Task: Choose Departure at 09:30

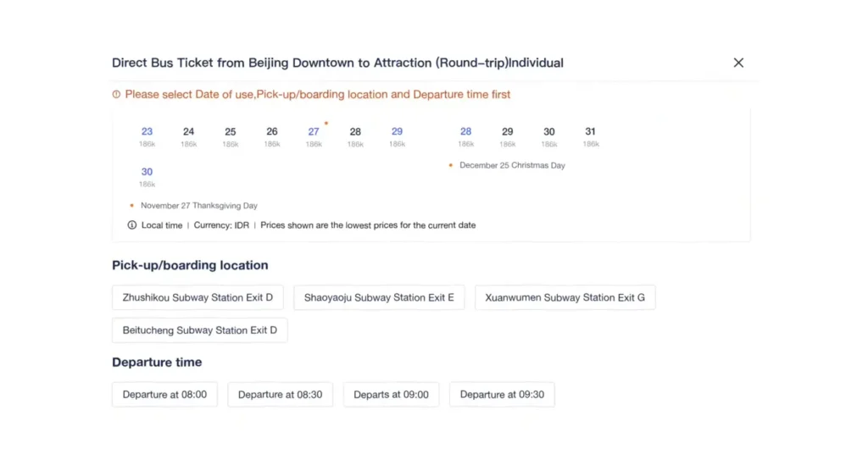Action: pyautogui.click(x=502, y=395)
